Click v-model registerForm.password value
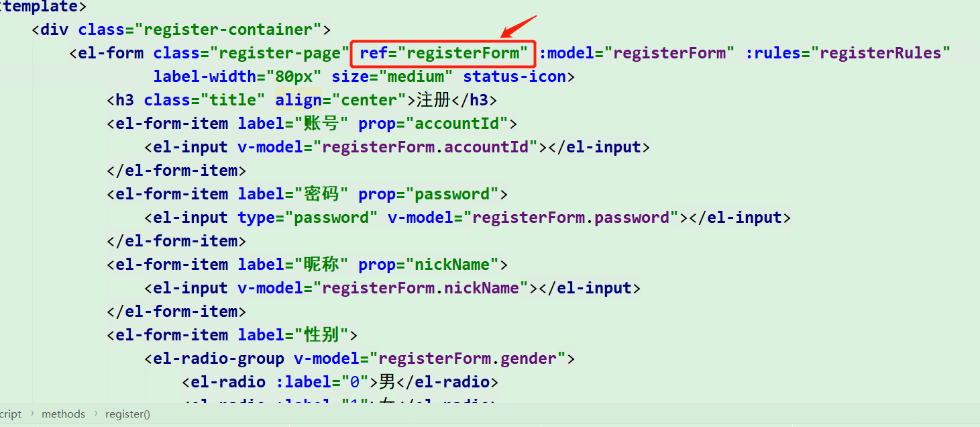The height and width of the screenshot is (427, 980). pos(571,218)
